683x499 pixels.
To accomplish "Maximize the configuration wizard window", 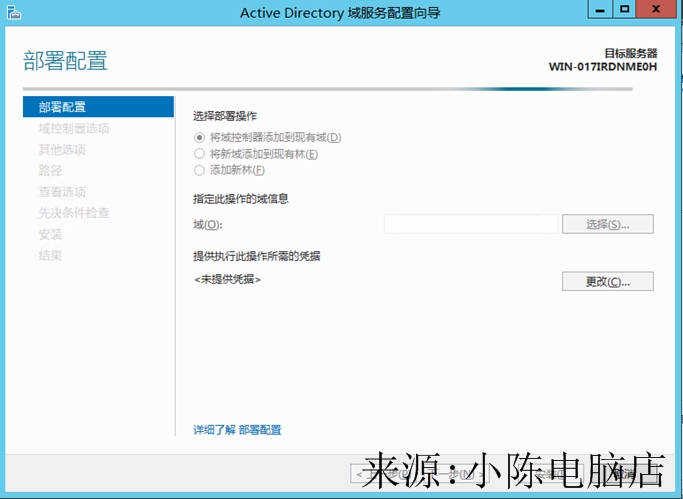I will (x=624, y=9).
